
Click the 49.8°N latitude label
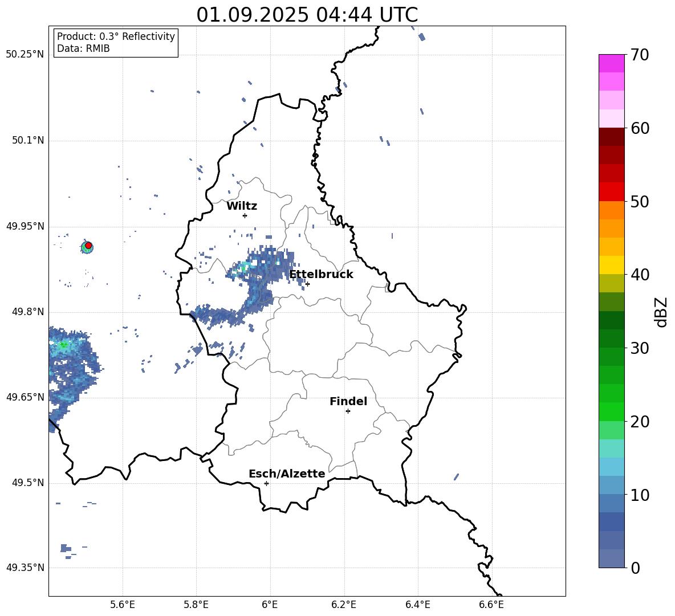(28, 312)
